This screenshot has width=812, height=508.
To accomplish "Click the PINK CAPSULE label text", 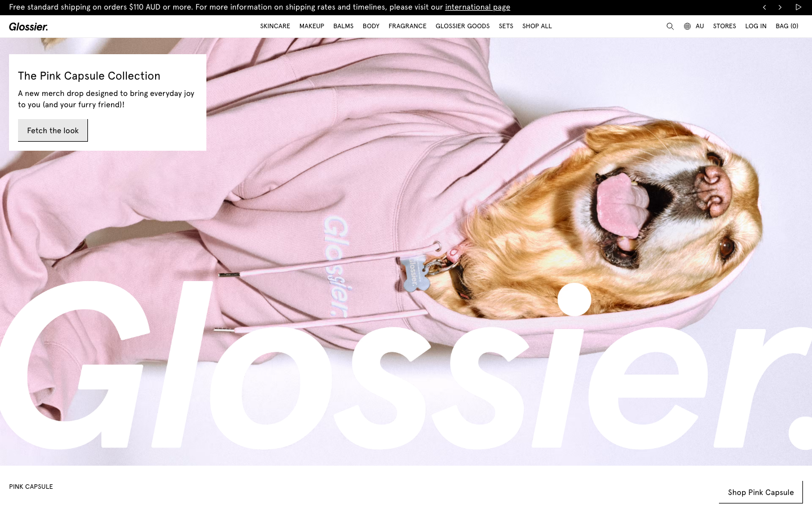I will click(31, 487).
